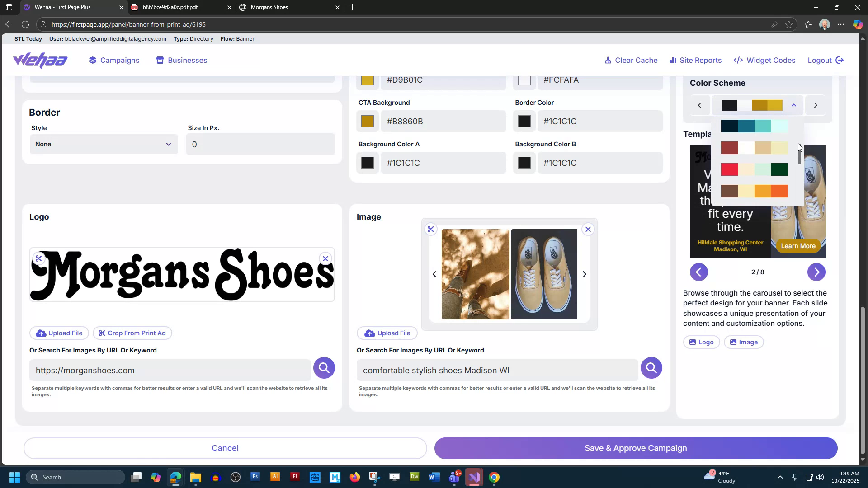868x488 pixels.
Task: Click the Upload File cloud icon in the Image panel
Action: point(370,333)
